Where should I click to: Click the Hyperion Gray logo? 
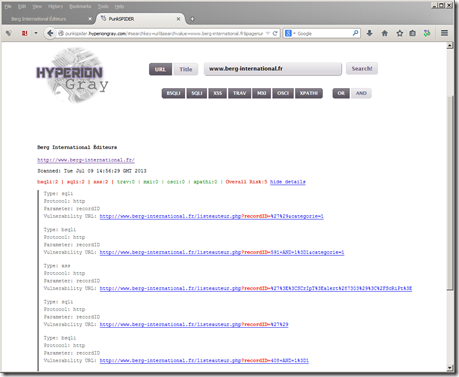point(72,75)
